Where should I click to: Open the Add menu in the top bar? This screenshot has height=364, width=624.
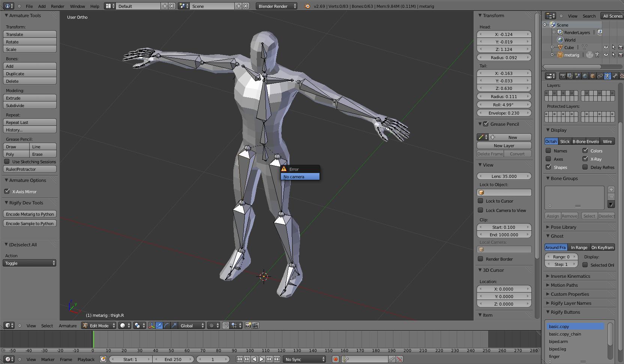pos(42,6)
